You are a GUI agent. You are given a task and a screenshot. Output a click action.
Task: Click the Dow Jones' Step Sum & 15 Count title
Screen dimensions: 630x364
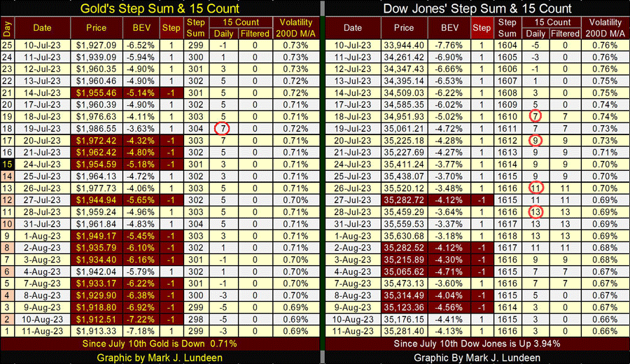click(x=477, y=8)
